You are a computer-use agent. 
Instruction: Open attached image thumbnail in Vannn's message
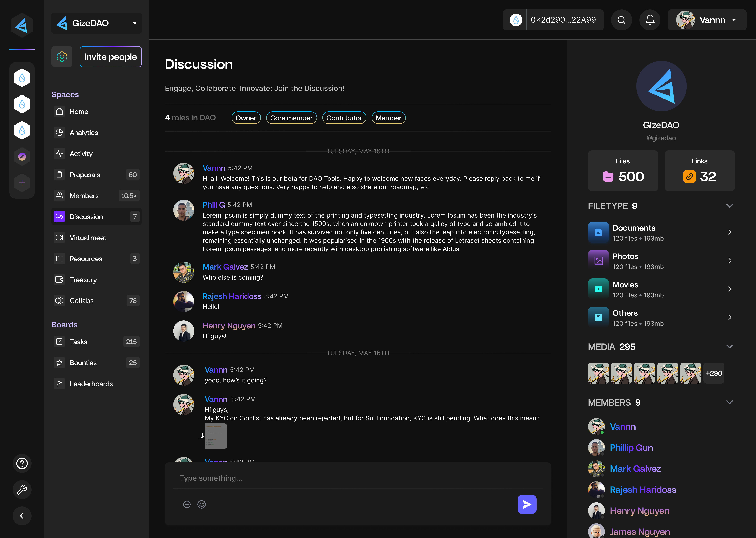tap(216, 436)
